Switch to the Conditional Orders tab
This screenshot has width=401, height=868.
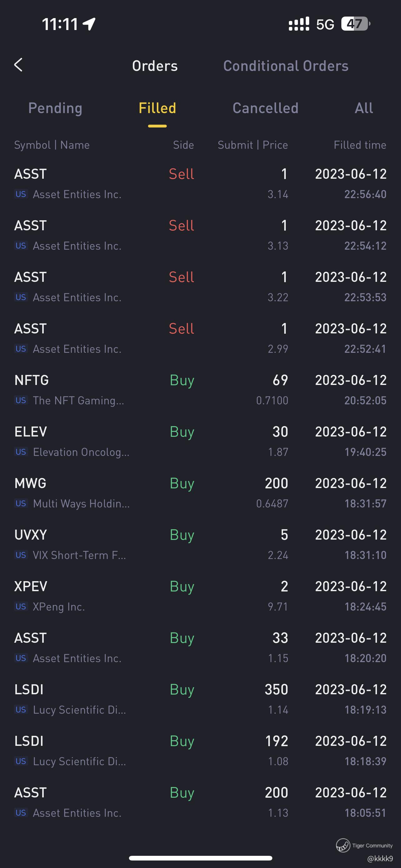(285, 66)
